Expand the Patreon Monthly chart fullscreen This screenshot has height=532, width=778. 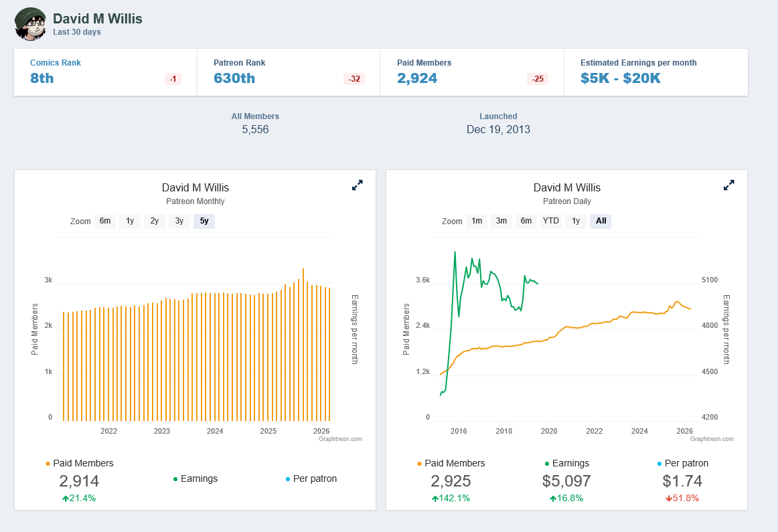358,185
